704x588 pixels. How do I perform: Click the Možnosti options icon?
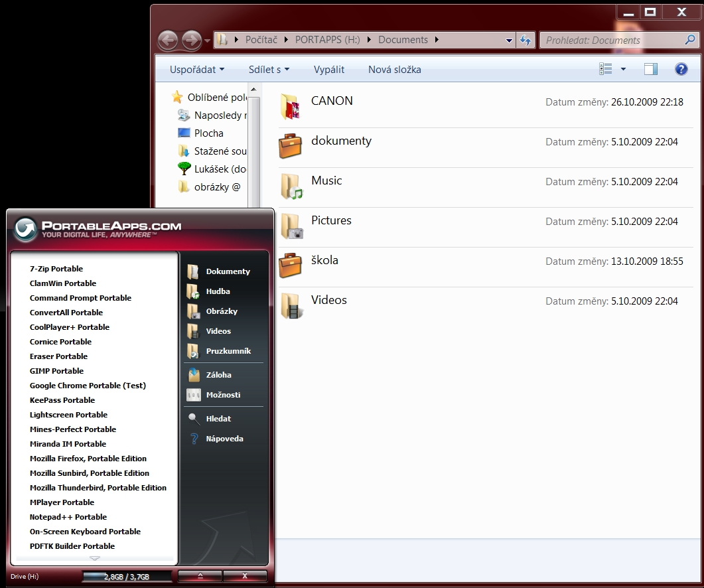coord(194,395)
